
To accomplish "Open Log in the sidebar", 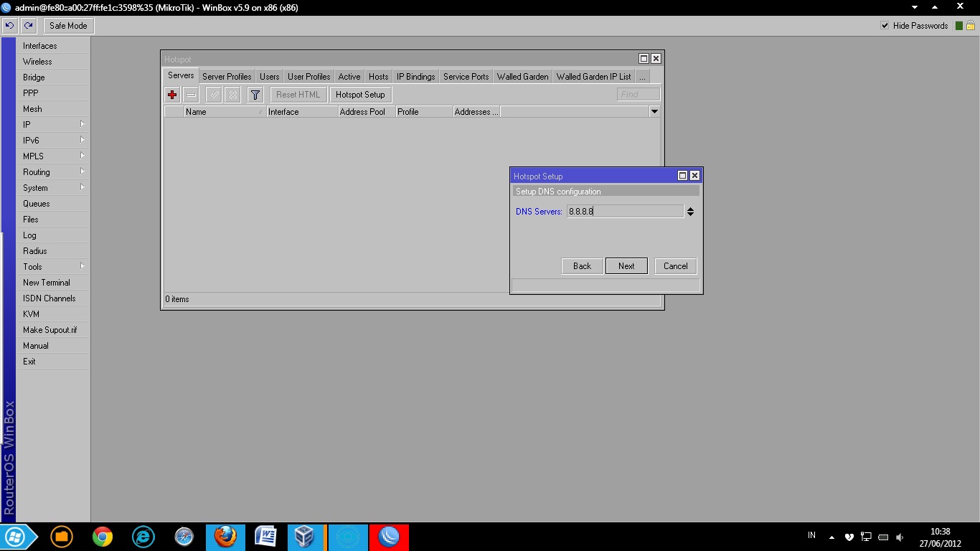I will point(54,235).
